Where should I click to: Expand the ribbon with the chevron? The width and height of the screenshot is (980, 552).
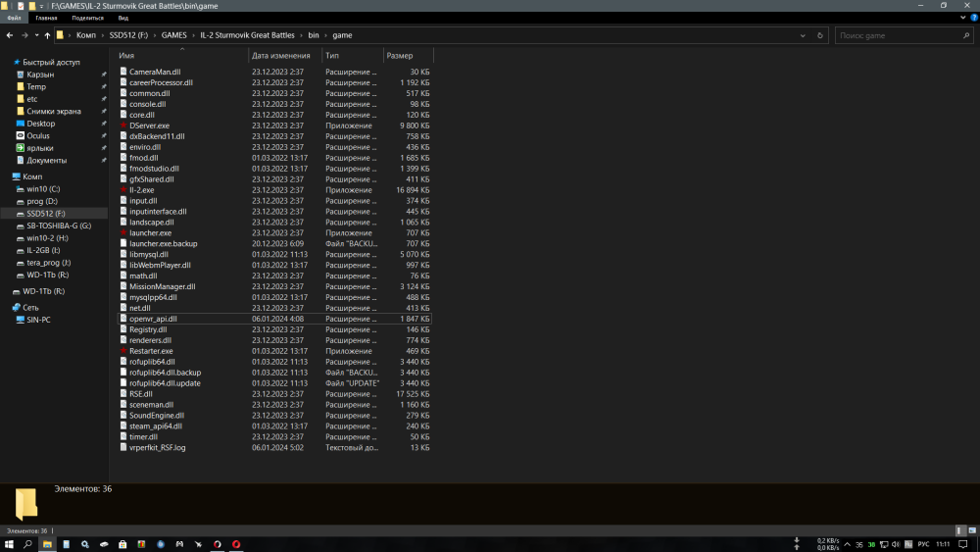pos(962,18)
